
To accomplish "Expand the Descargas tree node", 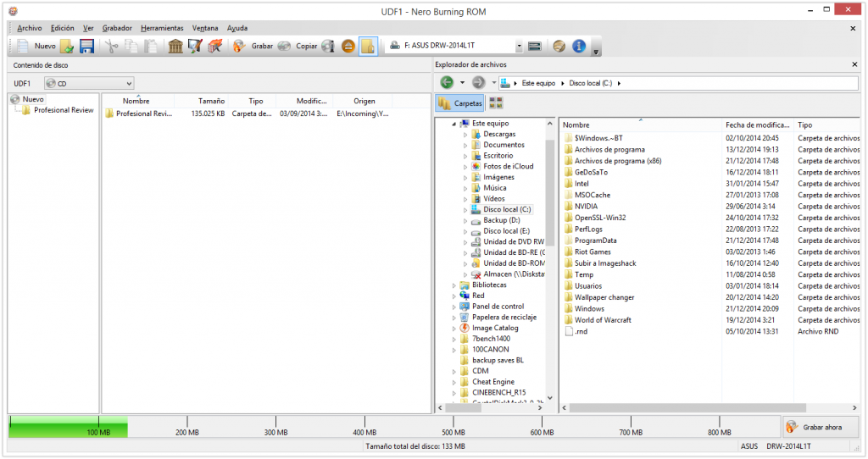I will tap(465, 135).
